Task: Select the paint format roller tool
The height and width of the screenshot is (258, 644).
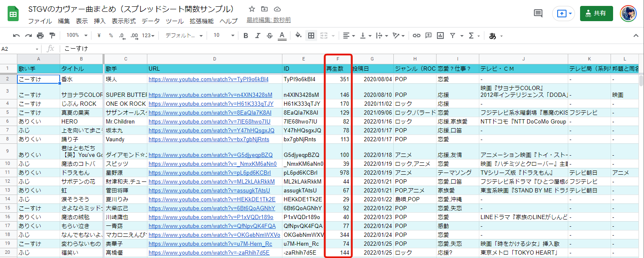Action: [52, 36]
